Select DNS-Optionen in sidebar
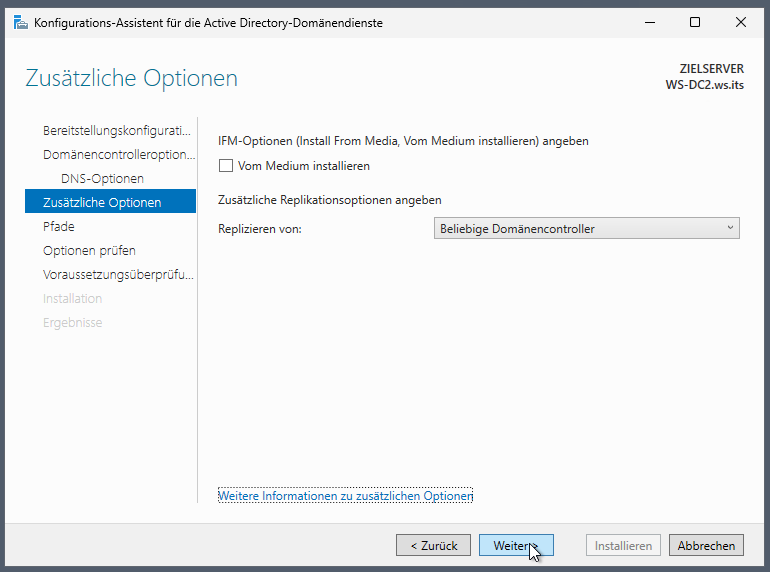 click(x=102, y=178)
